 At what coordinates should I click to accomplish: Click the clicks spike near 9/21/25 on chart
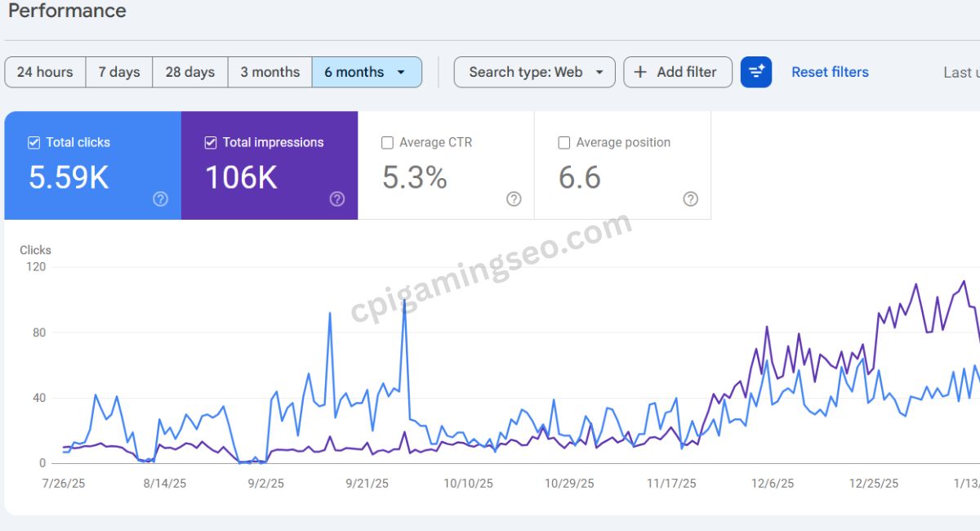click(404, 301)
